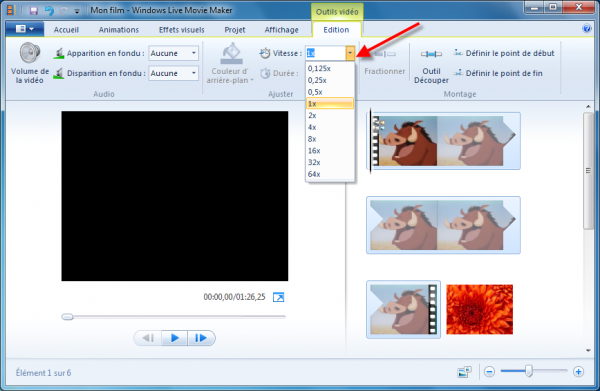The width and height of the screenshot is (600, 391).
Task: Choose 8x speed option
Action: click(330, 139)
